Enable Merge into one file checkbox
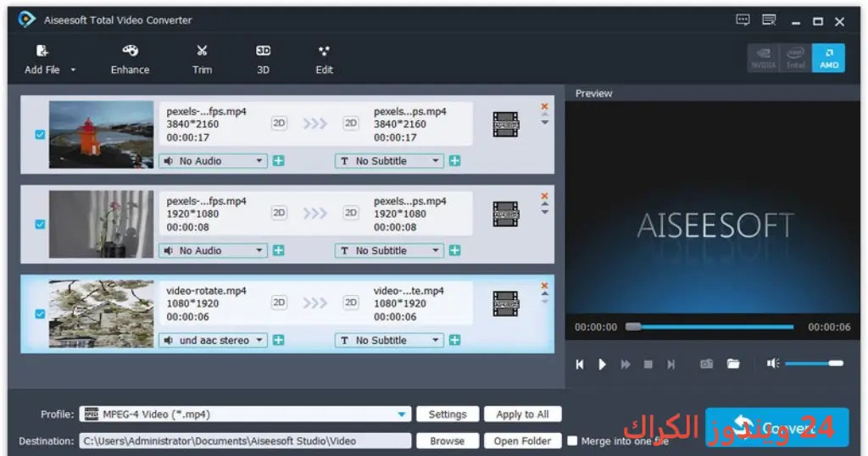Image resolution: width=868 pixels, height=456 pixels. click(x=572, y=441)
